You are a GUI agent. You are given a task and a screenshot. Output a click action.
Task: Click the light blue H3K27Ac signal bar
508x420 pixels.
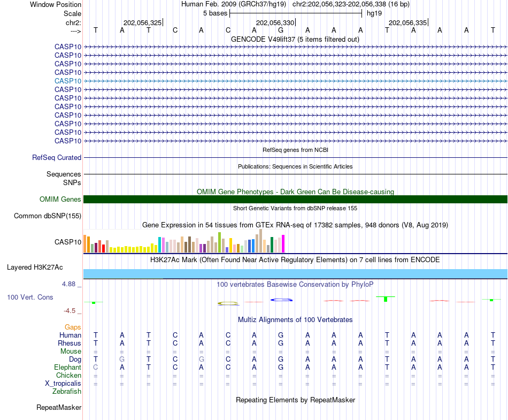295,274
